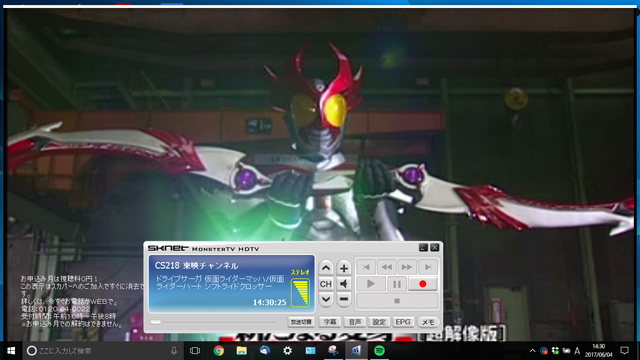Image resolution: width=640 pixels, height=360 pixels.
Task: Pause the playback
Action: 396,284
